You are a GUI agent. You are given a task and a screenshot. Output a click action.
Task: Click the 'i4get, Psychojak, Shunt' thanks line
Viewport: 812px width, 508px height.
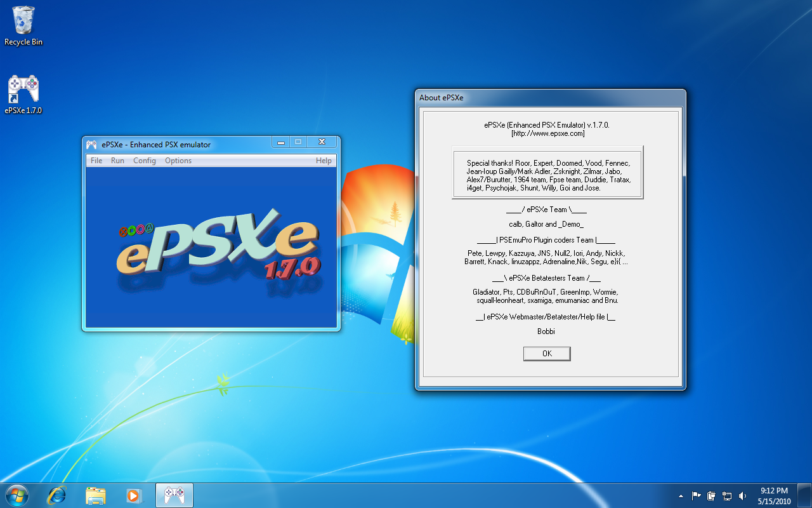(534, 188)
